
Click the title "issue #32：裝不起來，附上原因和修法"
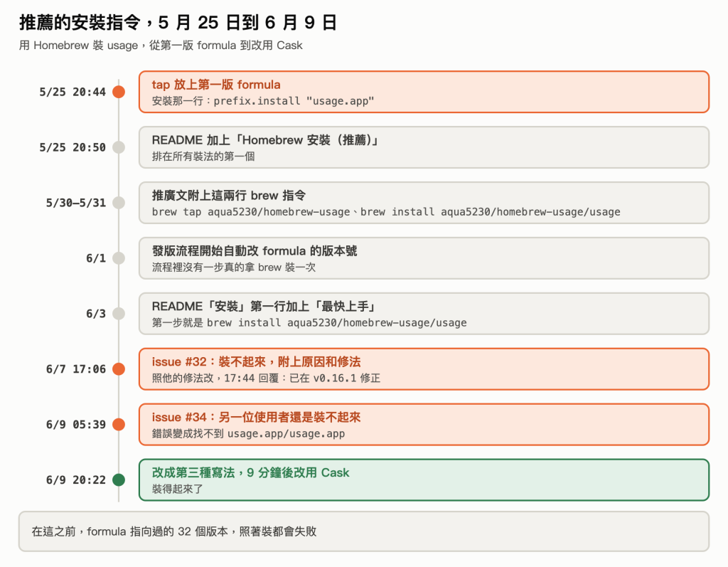tap(256, 361)
